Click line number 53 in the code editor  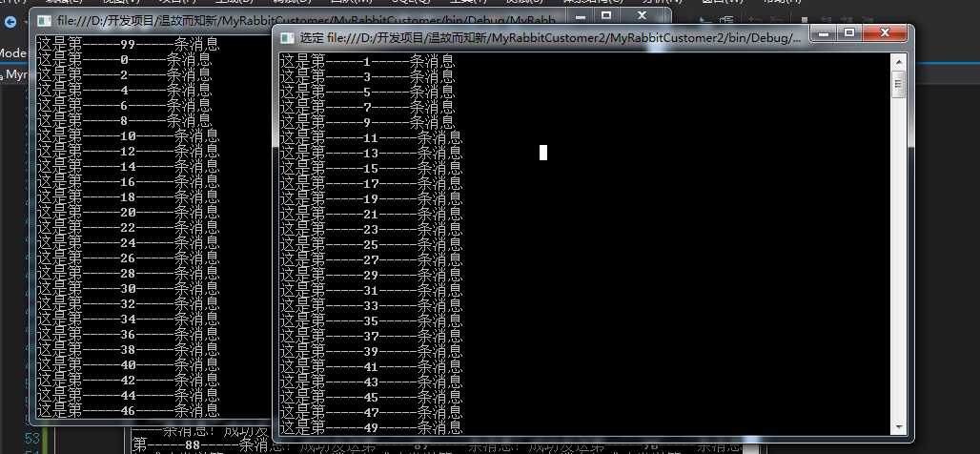click(31, 437)
